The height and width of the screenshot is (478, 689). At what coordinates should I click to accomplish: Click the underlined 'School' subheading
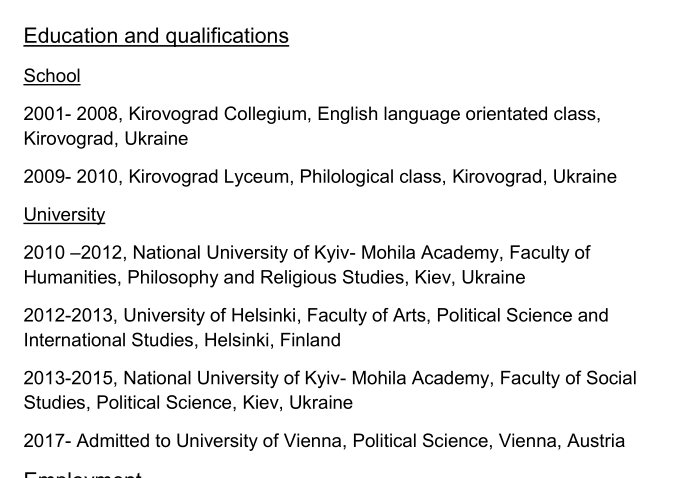52,76
